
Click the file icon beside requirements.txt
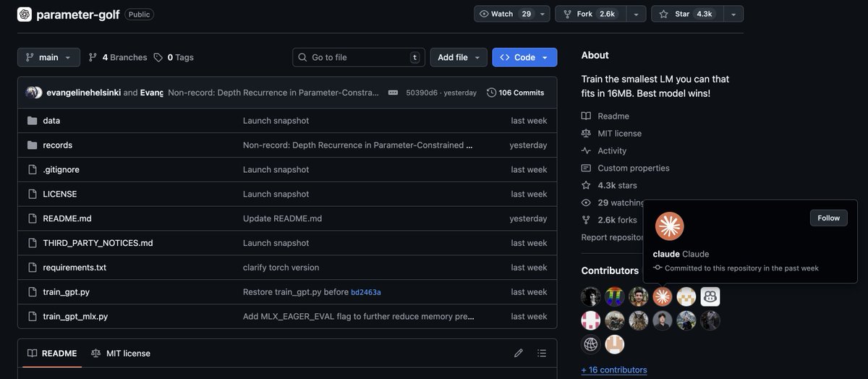point(32,268)
